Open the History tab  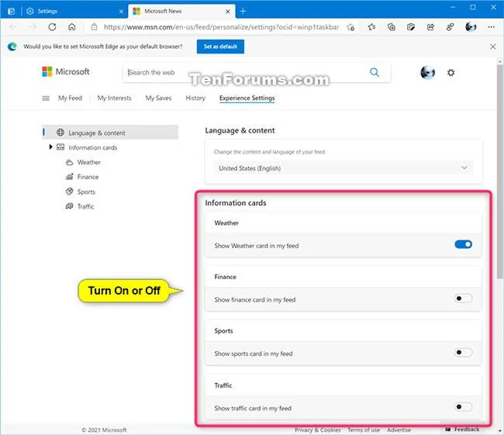click(x=195, y=98)
